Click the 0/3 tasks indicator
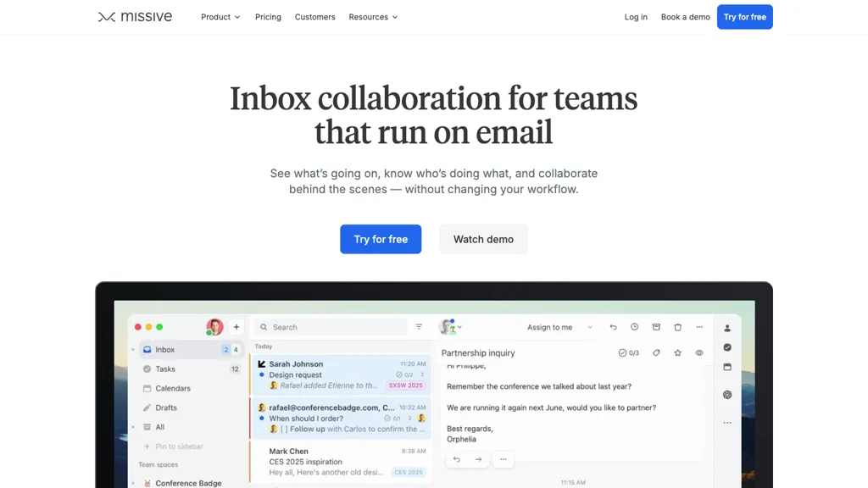Image resolution: width=868 pixels, height=488 pixels. pyautogui.click(x=629, y=353)
